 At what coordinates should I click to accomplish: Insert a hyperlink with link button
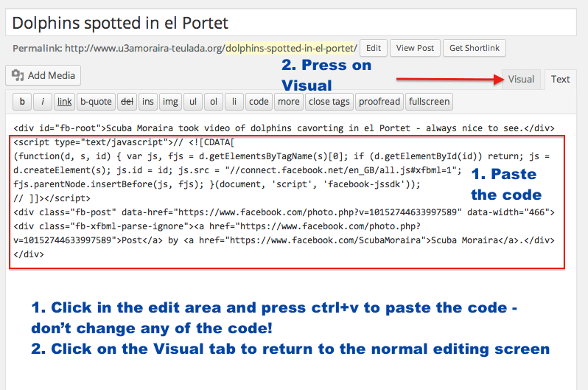[x=65, y=102]
